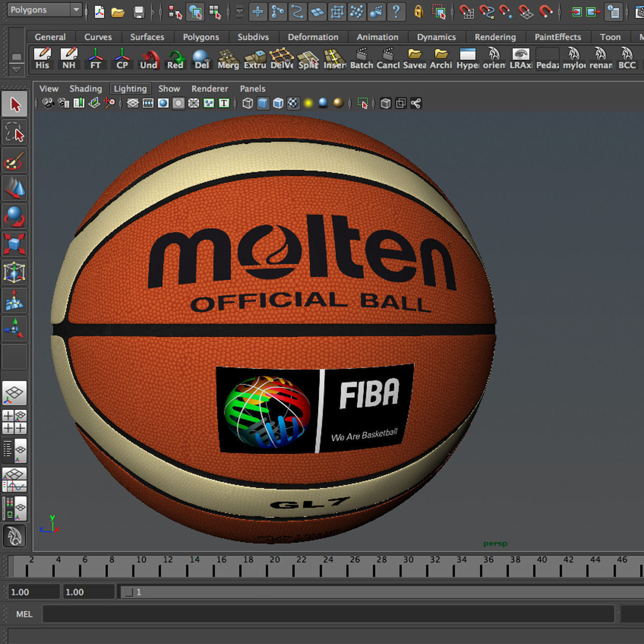Click the Select Camera icon in viewport
This screenshot has height=644, width=644.
click(48, 103)
